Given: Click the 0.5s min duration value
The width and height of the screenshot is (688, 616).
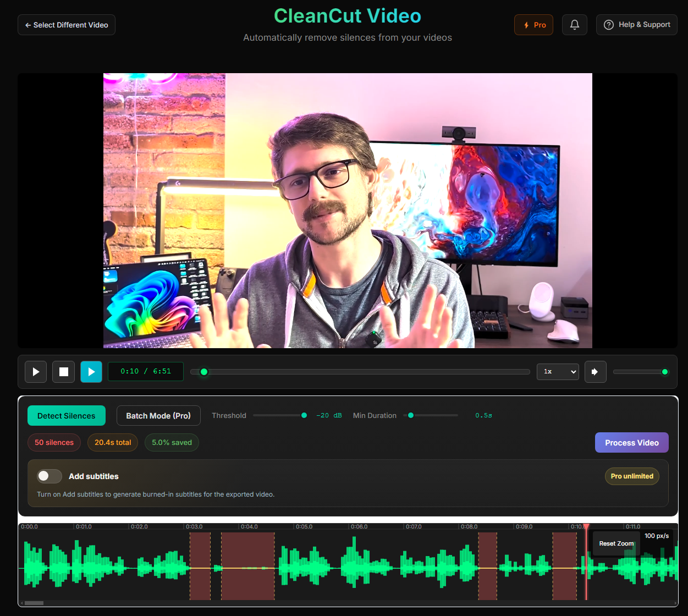Looking at the screenshot, I should click(483, 415).
